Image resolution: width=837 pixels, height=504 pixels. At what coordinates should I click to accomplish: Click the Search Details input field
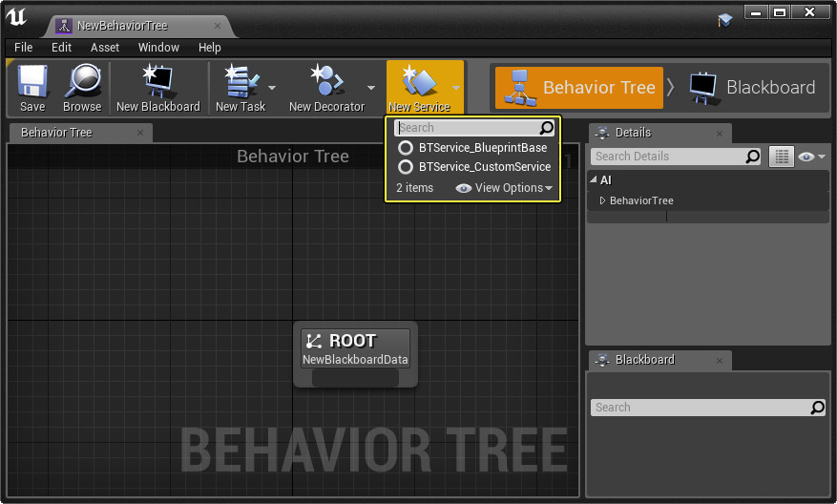point(668,157)
